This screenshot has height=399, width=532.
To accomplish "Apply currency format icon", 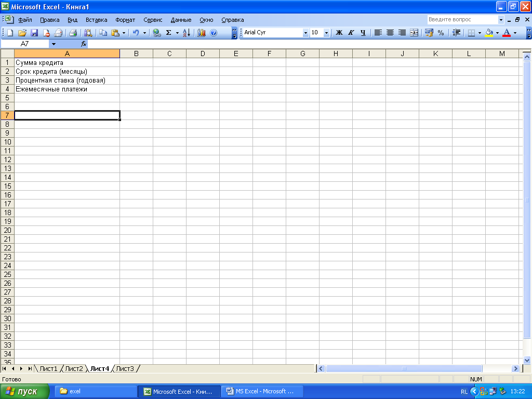I will pos(429,33).
